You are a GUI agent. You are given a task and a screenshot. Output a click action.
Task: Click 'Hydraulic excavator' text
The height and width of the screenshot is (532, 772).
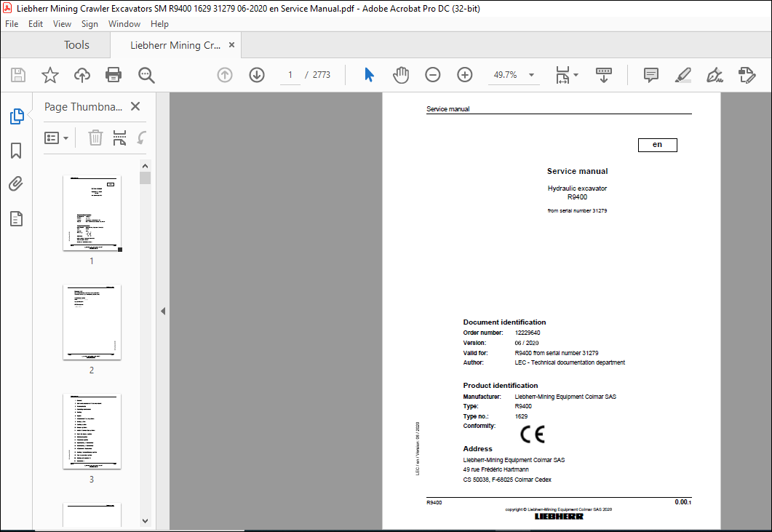point(577,188)
